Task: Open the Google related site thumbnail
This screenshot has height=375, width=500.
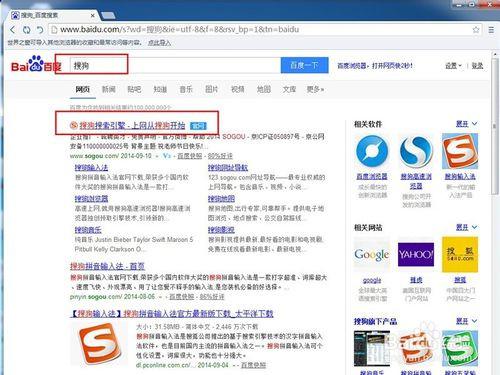Action: tap(372, 255)
